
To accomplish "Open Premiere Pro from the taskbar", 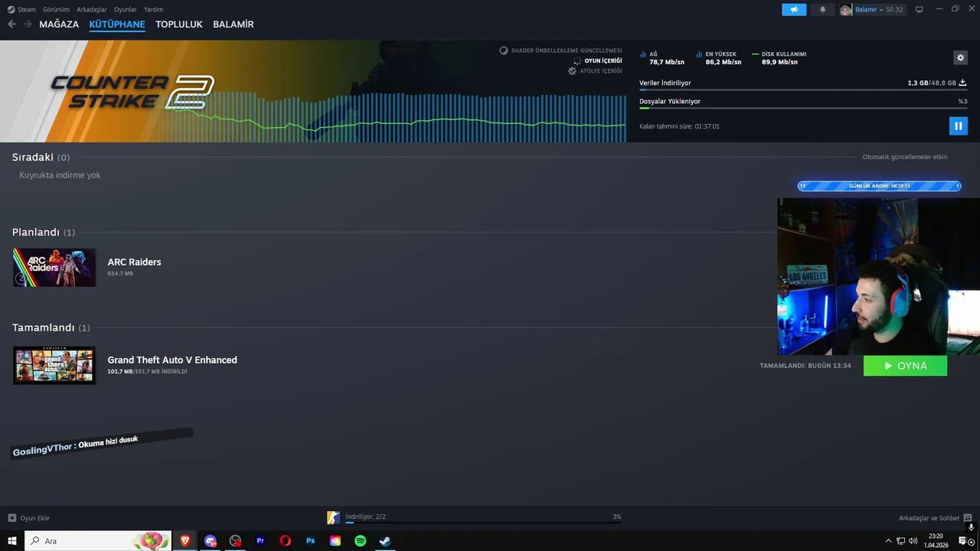I will coord(260,541).
